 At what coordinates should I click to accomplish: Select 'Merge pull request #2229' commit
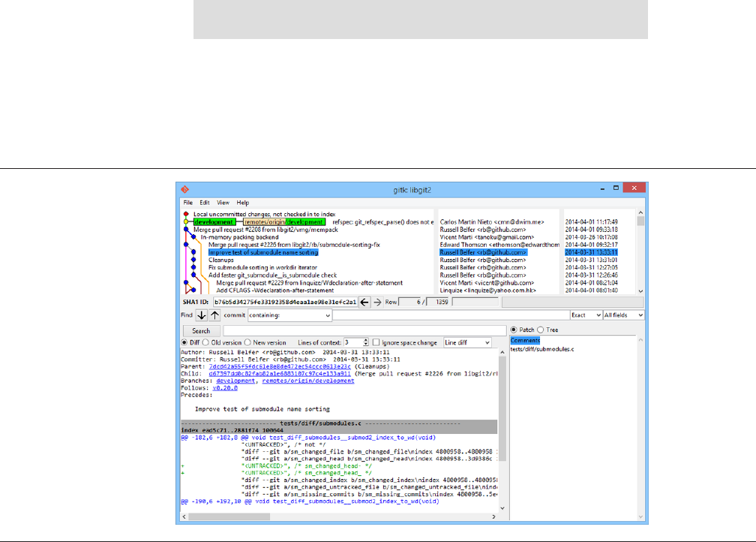(309, 283)
